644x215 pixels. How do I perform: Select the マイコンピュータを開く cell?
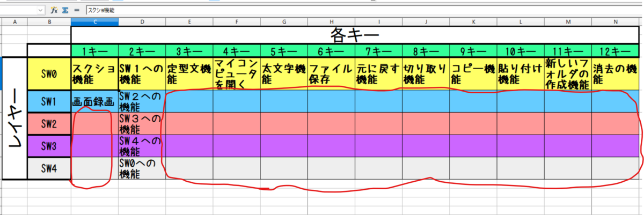[x=237, y=74]
